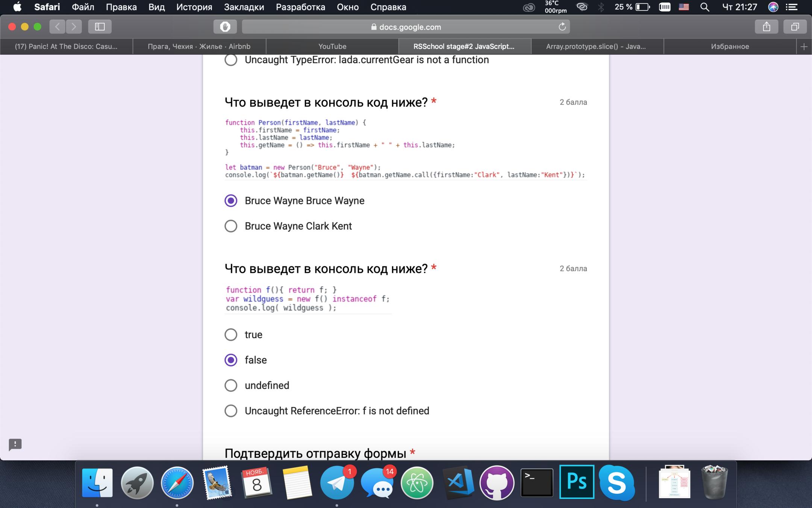This screenshot has width=812, height=508.
Task: Open the История menu
Action: [x=194, y=7]
